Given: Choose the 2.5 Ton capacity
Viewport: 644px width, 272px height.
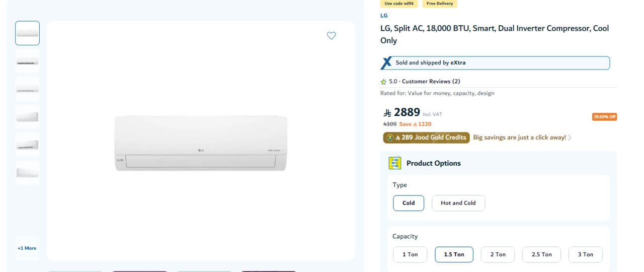Looking at the screenshot, I should pyautogui.click(x=541, y=254).
